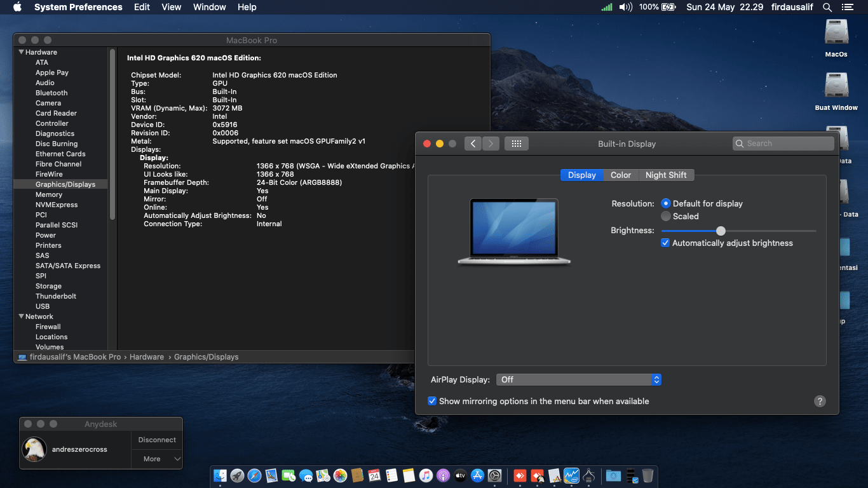Launch Intel Power Gadget from the Dock

coord(571,475)
